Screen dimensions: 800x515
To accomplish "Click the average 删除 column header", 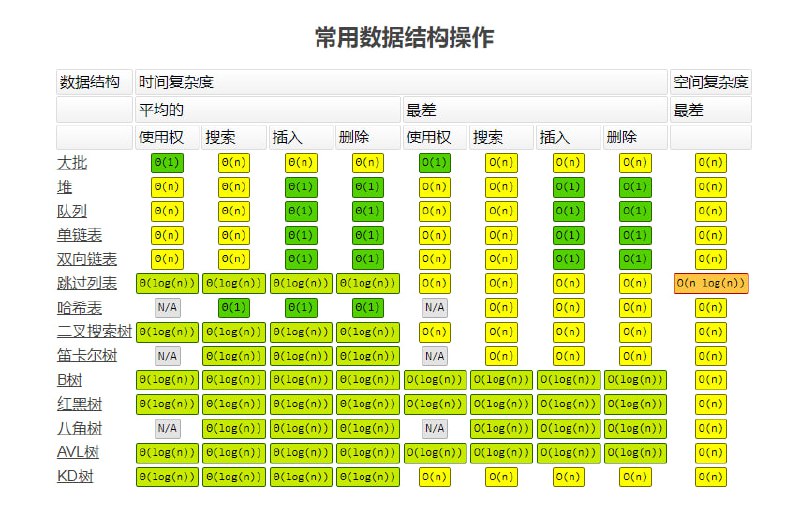I will click(x=368, y=137).
